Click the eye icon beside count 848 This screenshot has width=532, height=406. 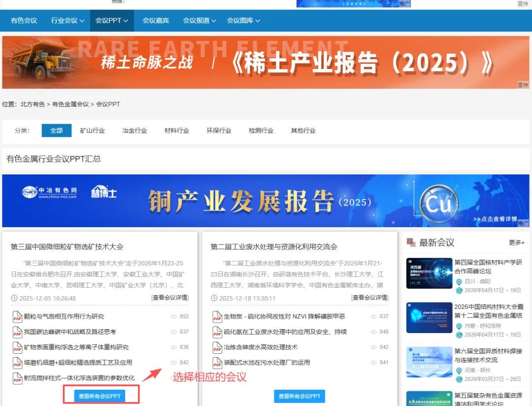pos(373,332)
